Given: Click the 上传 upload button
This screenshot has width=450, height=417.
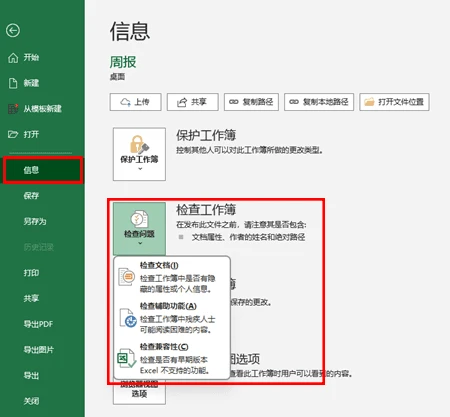Looking at the screenshot, I should (x=135, y=102).
